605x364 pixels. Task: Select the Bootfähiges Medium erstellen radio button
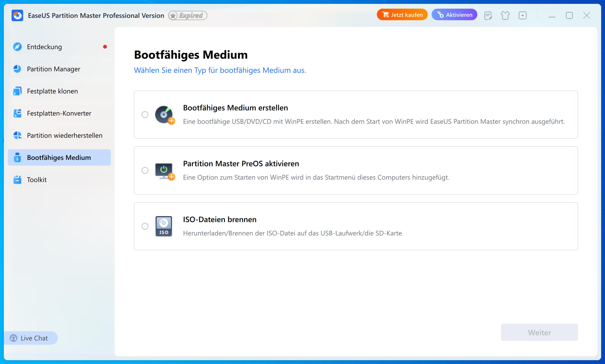click(x=145, y=115)
